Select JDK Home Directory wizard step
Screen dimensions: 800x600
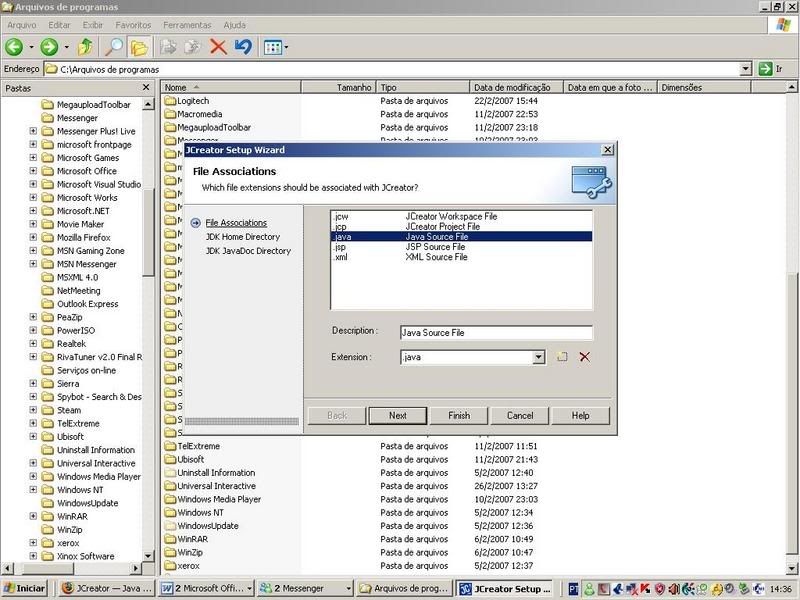242,237
